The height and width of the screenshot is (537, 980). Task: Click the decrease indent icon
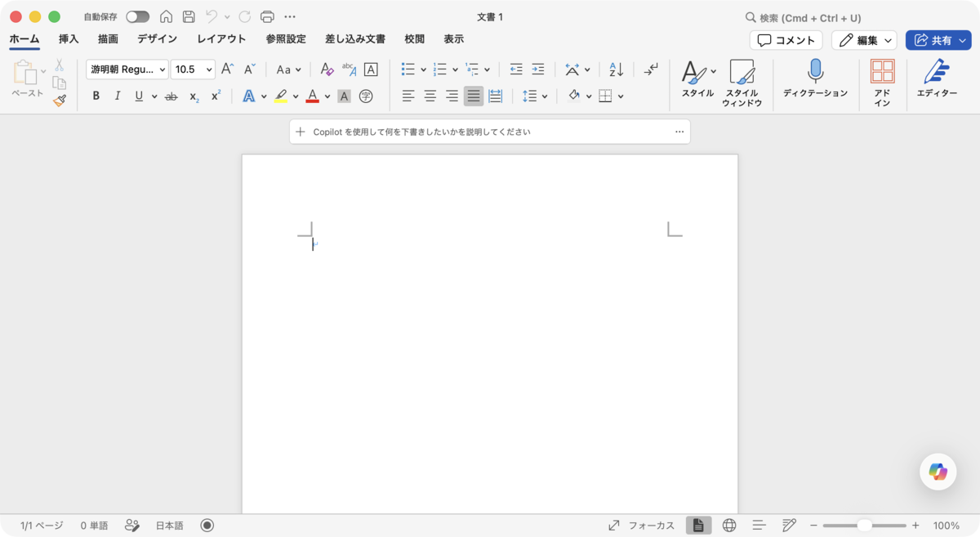pos(516,69)
